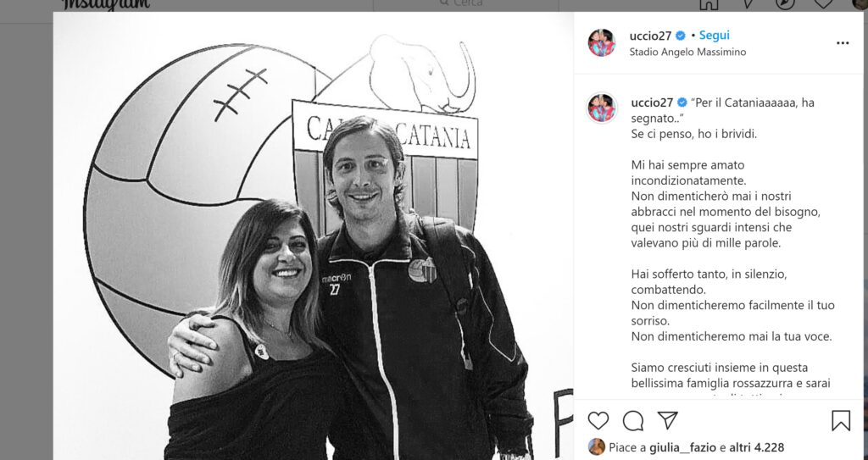Open the uccio27 username in the caption
This screenshot has height=460, width=868.
(x=652, y=103)
